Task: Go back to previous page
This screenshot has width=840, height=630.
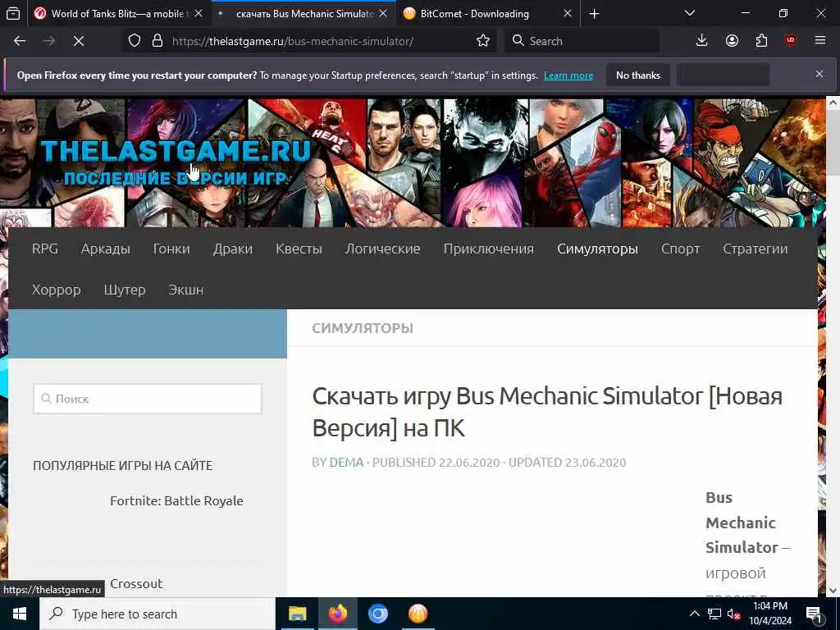Action: (20, 41)
